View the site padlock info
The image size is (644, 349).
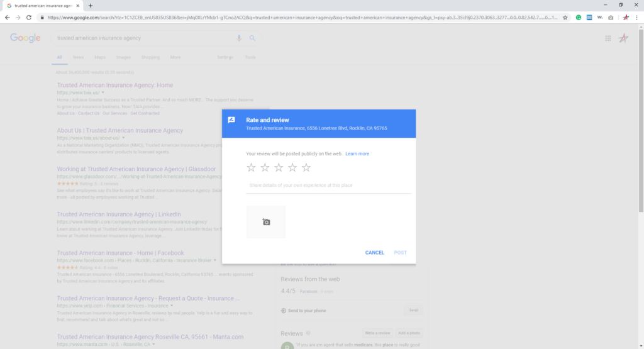click(x=42, y=17)
